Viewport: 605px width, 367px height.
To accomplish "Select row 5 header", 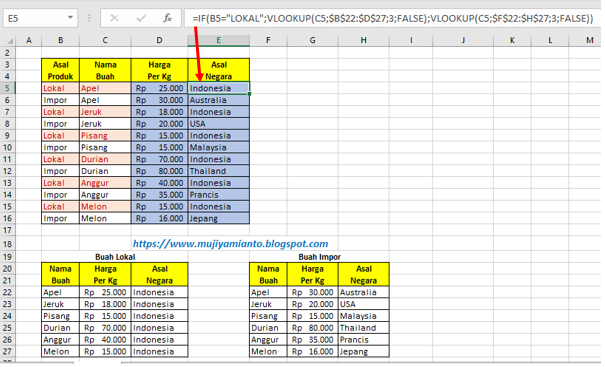I will point(8,88).
